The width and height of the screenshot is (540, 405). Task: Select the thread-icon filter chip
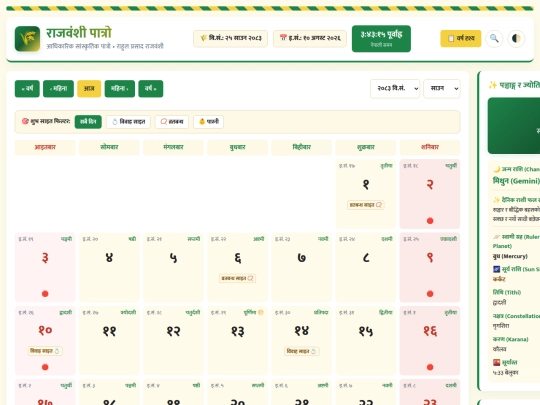172,122
